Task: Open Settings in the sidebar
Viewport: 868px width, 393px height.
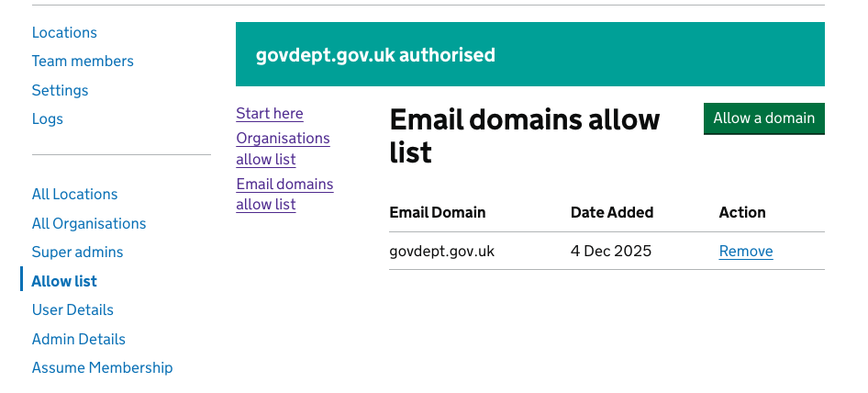Action: click(x=61, y=90)
